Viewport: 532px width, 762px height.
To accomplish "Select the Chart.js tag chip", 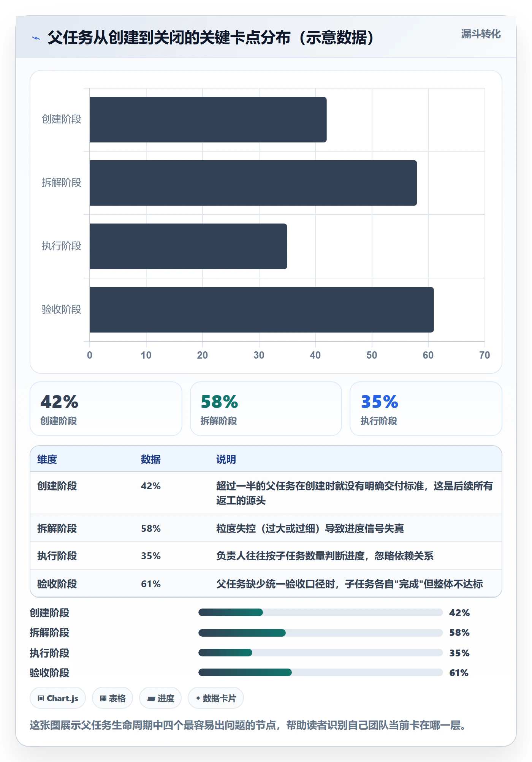I will pos(58,698).
